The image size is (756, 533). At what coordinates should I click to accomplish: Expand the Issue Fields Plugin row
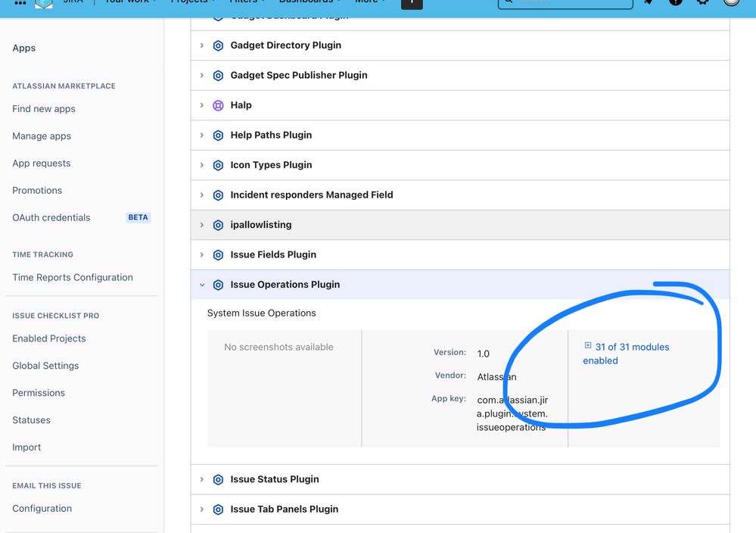[x=202, y=254]
